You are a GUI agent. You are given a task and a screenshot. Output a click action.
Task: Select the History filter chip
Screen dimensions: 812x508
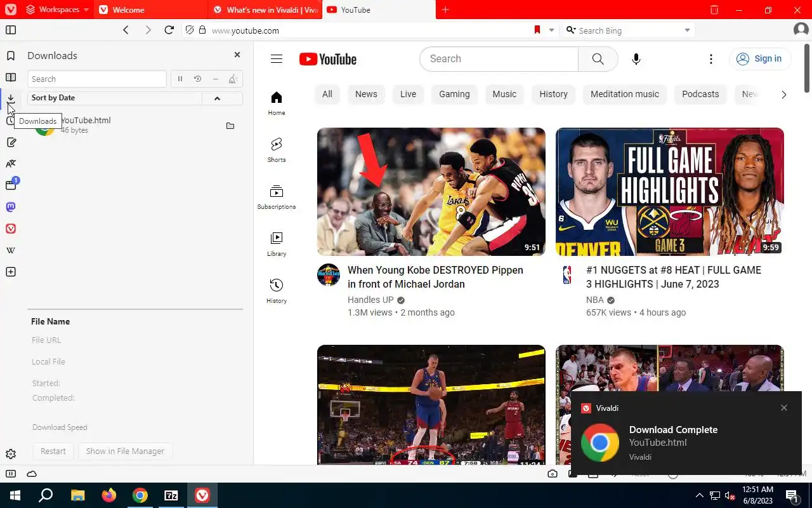click(x=554, y=94)
